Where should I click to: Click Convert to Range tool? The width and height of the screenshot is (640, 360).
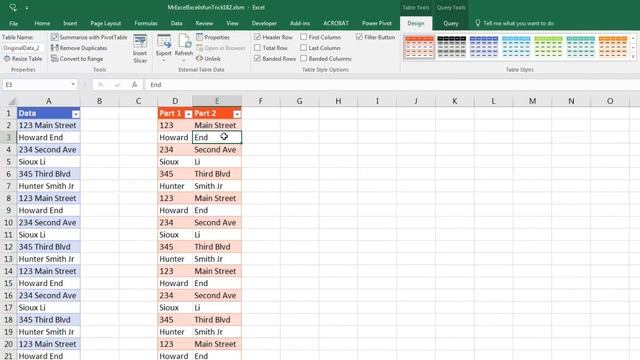[x=77, y=59]
